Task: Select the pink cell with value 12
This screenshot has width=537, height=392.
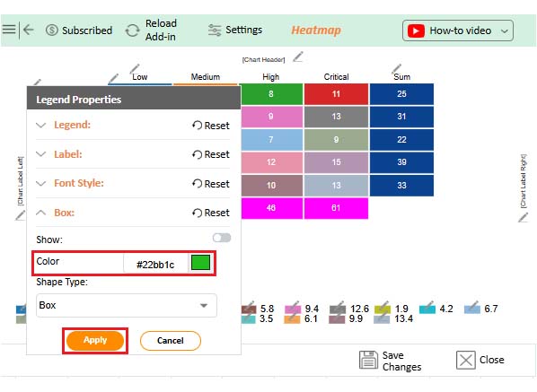Action: [x=272, y=162]
